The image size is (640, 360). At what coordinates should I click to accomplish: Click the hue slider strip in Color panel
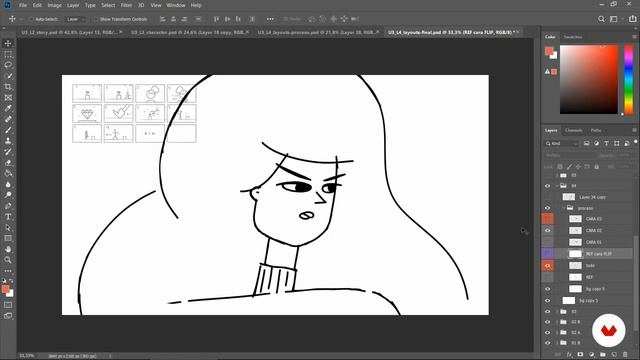click(629, 80)
